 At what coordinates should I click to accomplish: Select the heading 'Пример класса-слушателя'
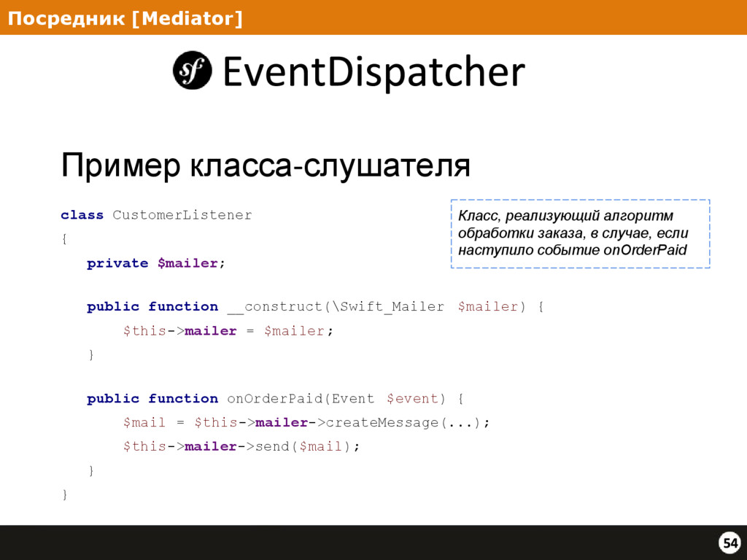point(266,166)
